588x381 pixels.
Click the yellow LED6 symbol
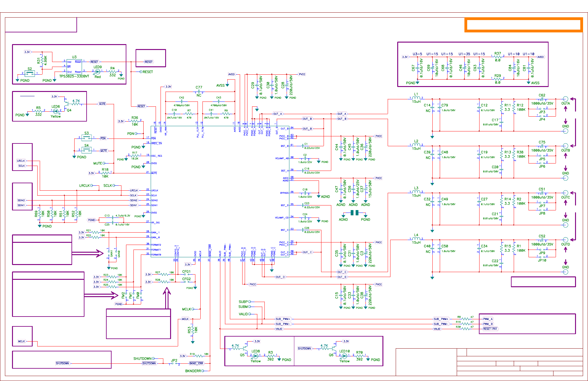pos(56,111)
